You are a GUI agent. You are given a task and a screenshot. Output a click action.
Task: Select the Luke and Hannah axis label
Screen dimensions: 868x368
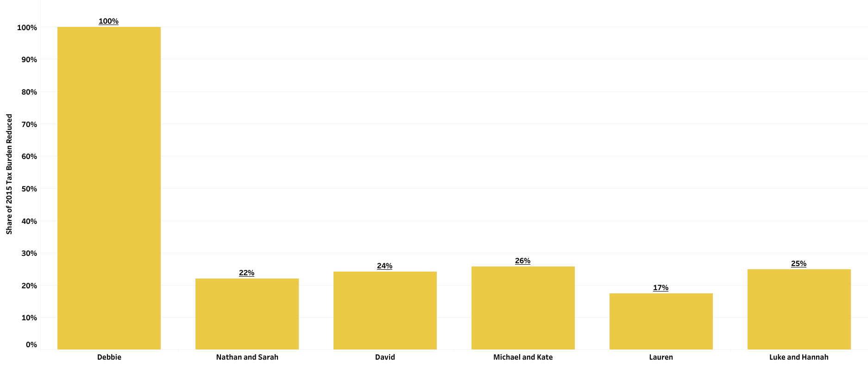click(x=799, y=357)
